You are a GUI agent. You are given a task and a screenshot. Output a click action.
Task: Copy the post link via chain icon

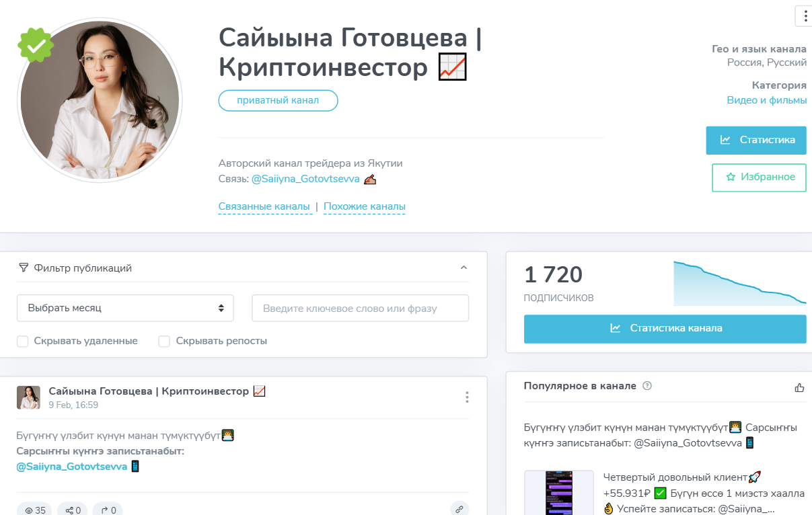pyautogui.click(x=459, y=510)
